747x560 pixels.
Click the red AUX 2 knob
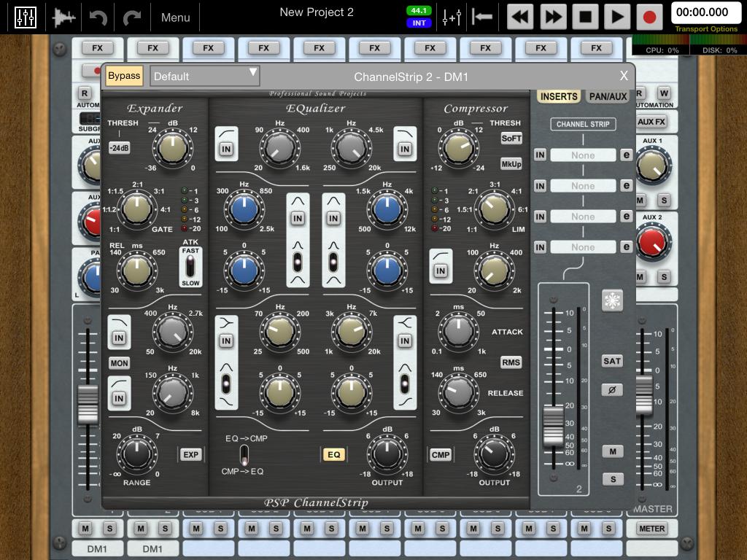tap(653, 243)
